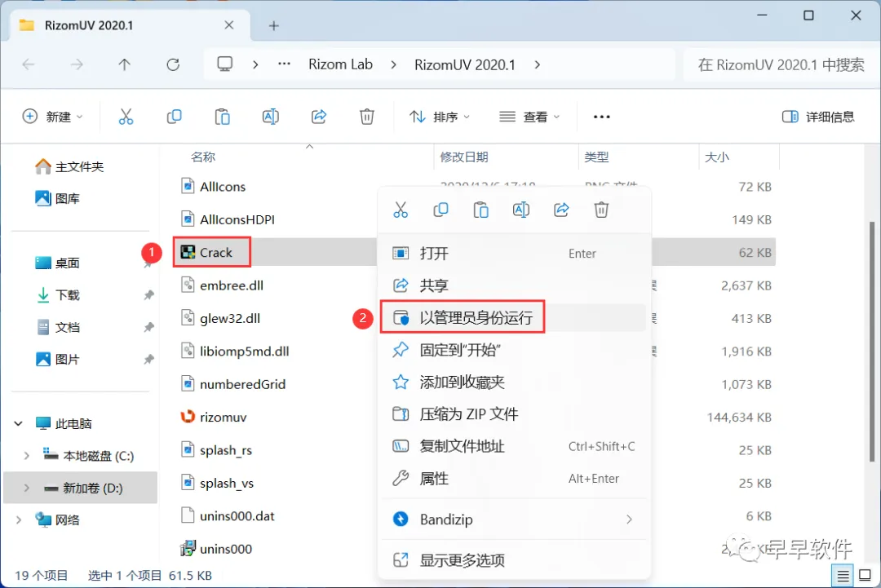Open 文档 in the sidebar
Screen dimensions: 881x588
57,327
